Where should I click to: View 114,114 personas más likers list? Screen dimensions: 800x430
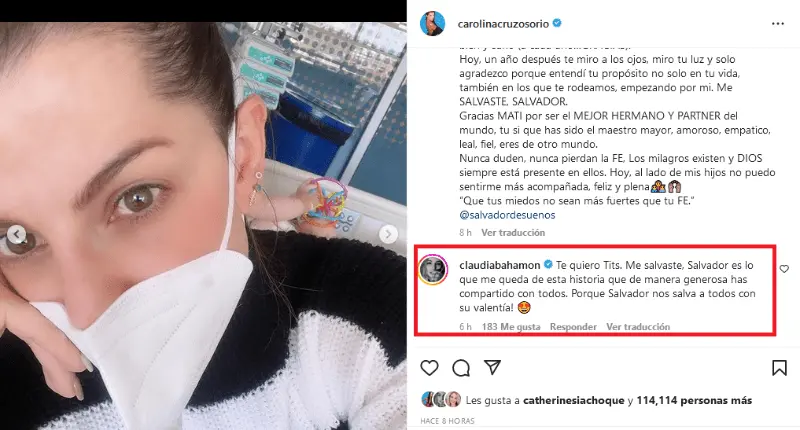tap(694, 400)
